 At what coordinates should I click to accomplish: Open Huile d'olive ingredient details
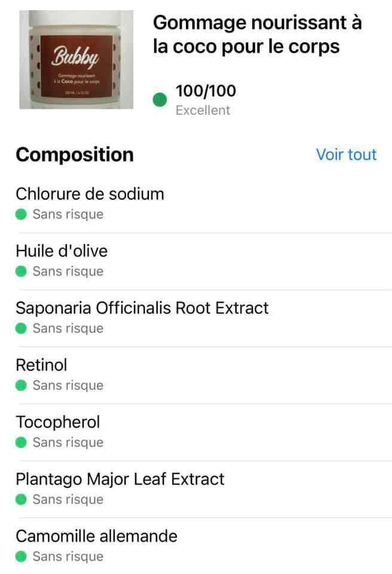(x=62, y=251)
